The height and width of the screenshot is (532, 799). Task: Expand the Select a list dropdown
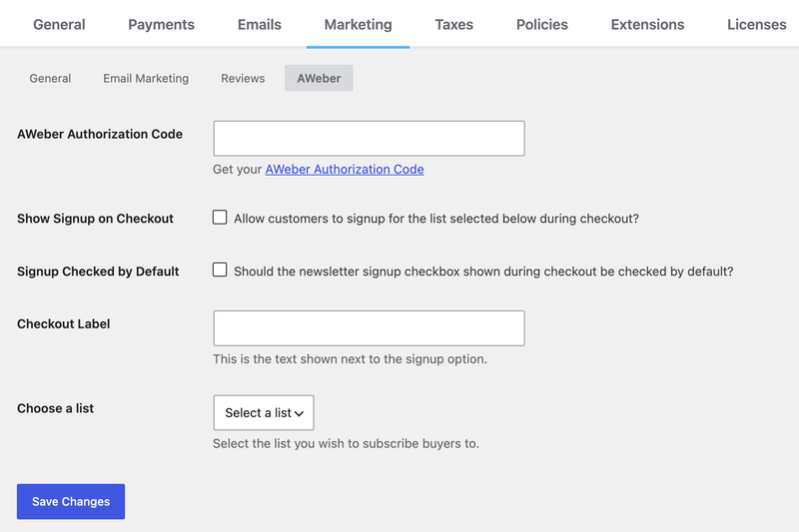click(264, 413)
